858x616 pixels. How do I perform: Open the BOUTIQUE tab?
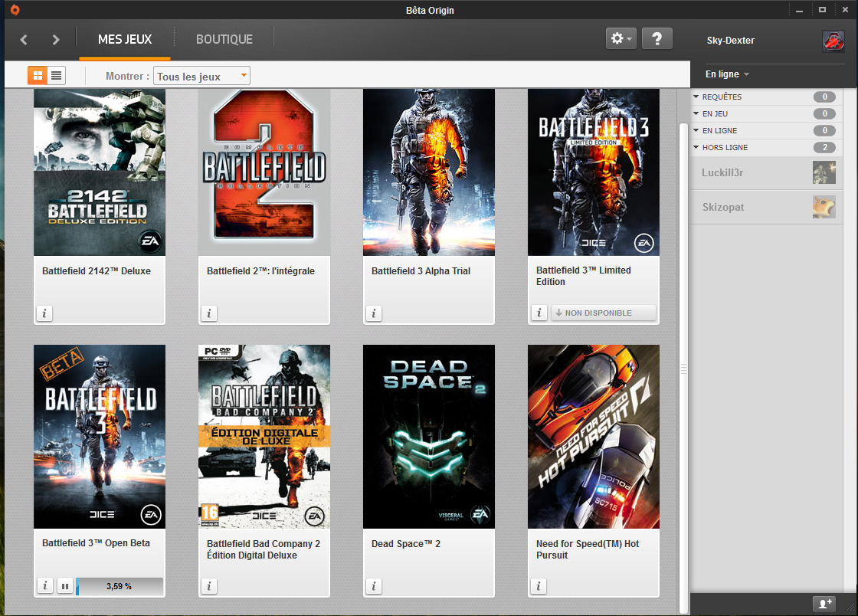(x=224, y=39)
